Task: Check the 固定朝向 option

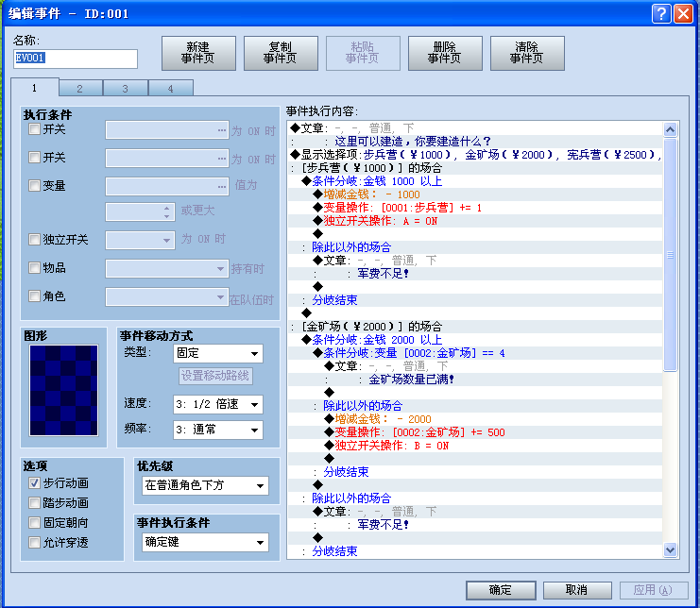Action: pyautogui.click(x=34, y=522)
